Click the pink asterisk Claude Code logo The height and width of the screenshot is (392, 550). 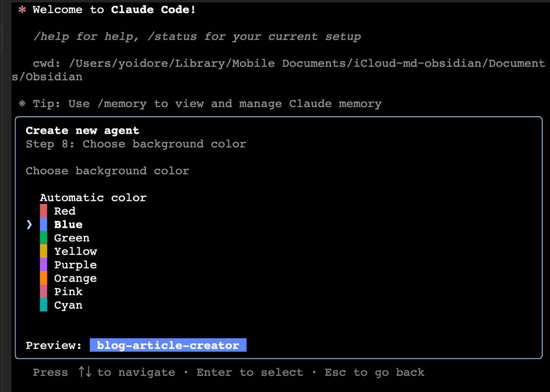click(22, 10)
